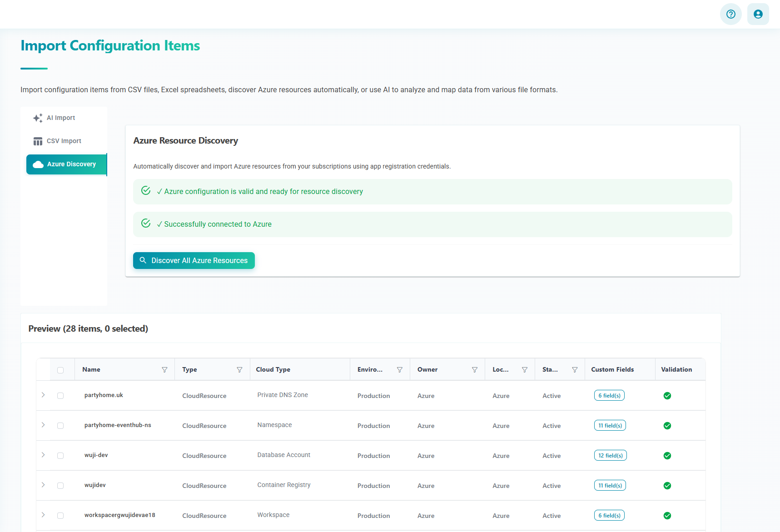Expand the wujidev Container Registry row
This screenshot has height=532, width=780.
pyautogui.click(x=43, y=485)
